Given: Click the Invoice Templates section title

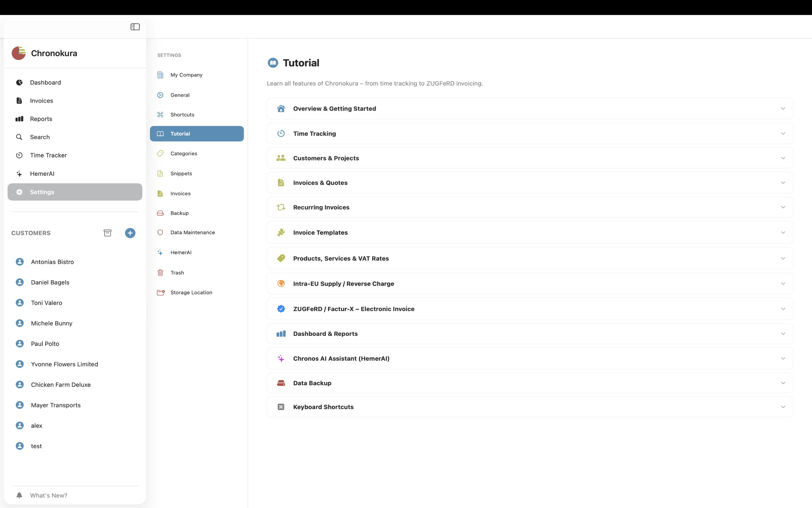Looking at the screenshot, I should (x=320, y=233).
